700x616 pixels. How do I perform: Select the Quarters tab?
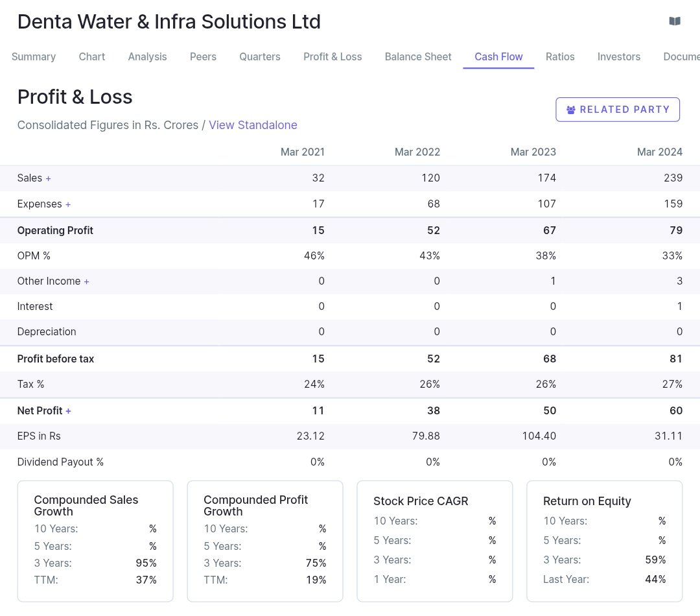[260, 56]
